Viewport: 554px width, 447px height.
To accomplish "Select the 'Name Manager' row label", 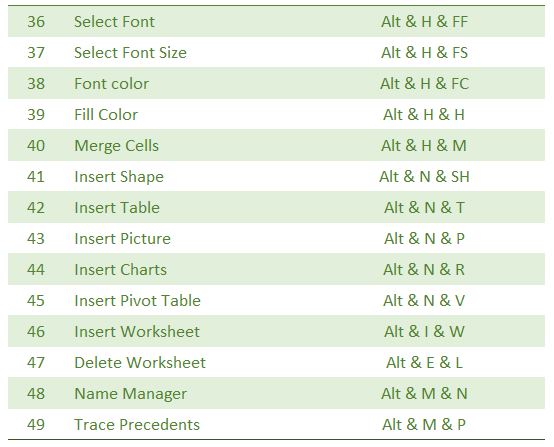I will pyautogui.click(x=130, y=394).
